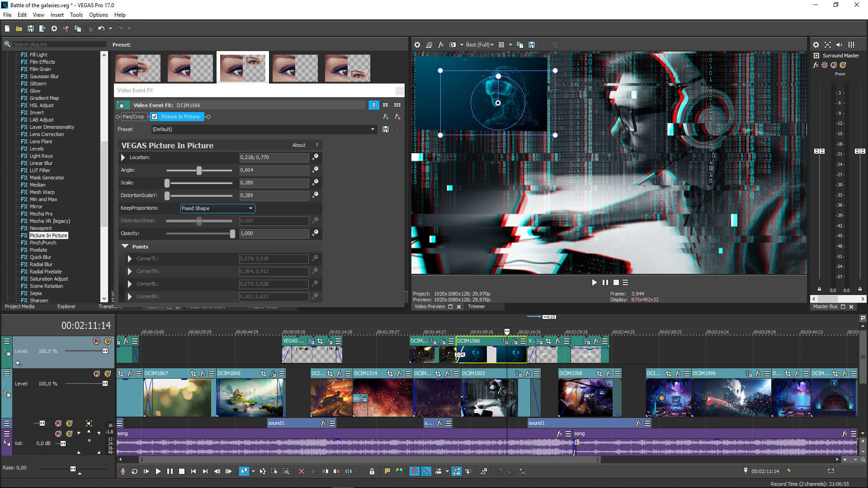The height and width of the screenshot is (488, 868).
Task: Click the Surround Master panel icon
Action: [x=816, y=56]
